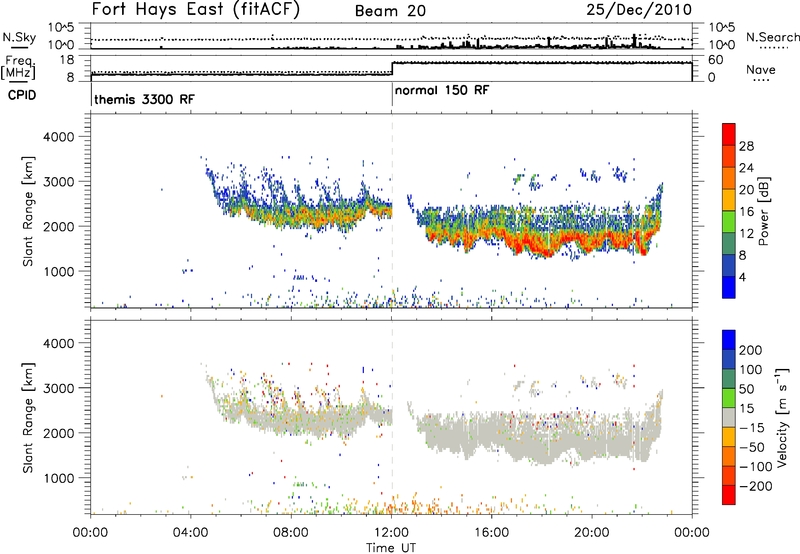Select the "18" frequency axis tick label

coord(67,60)
